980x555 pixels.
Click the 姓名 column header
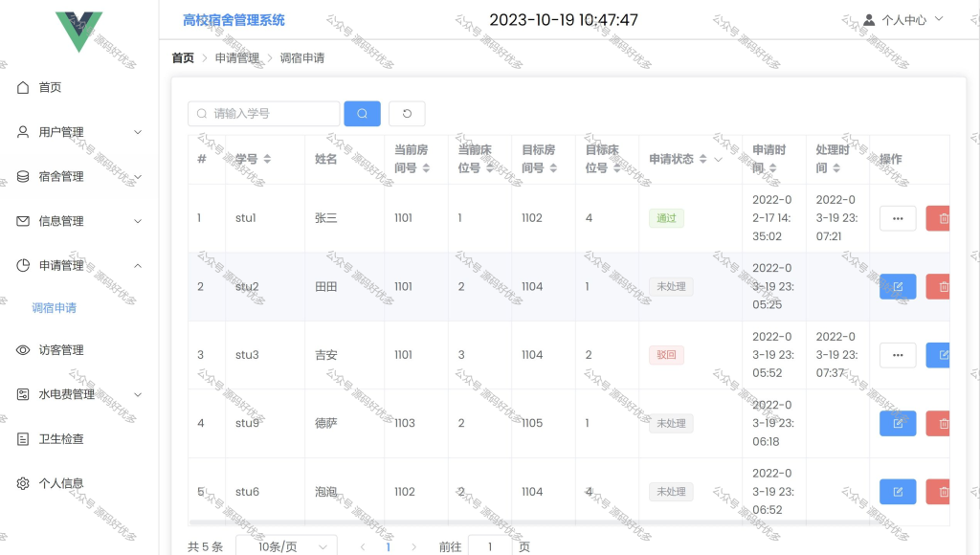point(325,159)
